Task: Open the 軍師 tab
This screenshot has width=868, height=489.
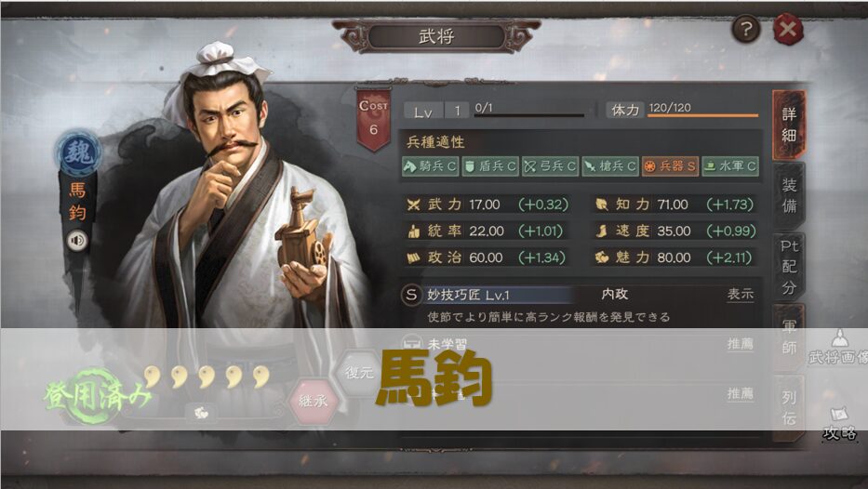Action: 789,337
